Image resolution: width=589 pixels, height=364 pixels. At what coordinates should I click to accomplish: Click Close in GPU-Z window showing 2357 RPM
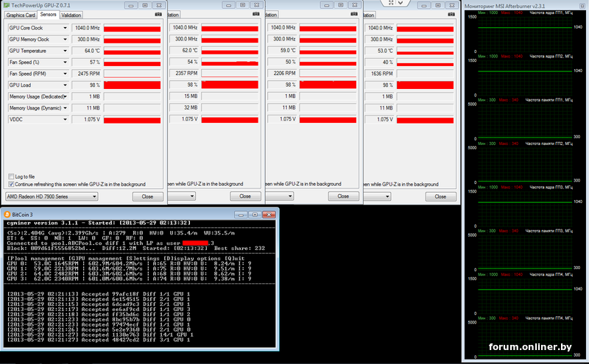click(x=245, y=196)
